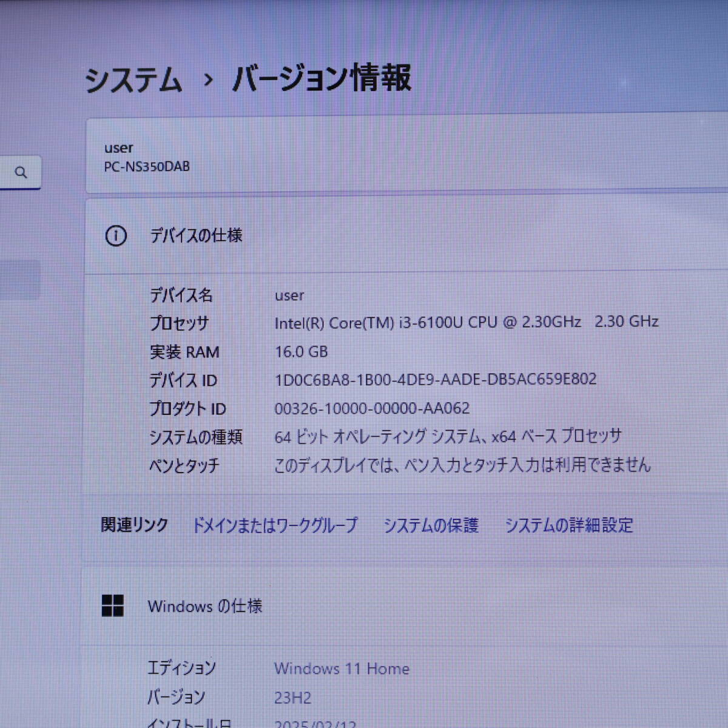Select product ID 00326-10000-00000-AA062

(x=372, y=408)
